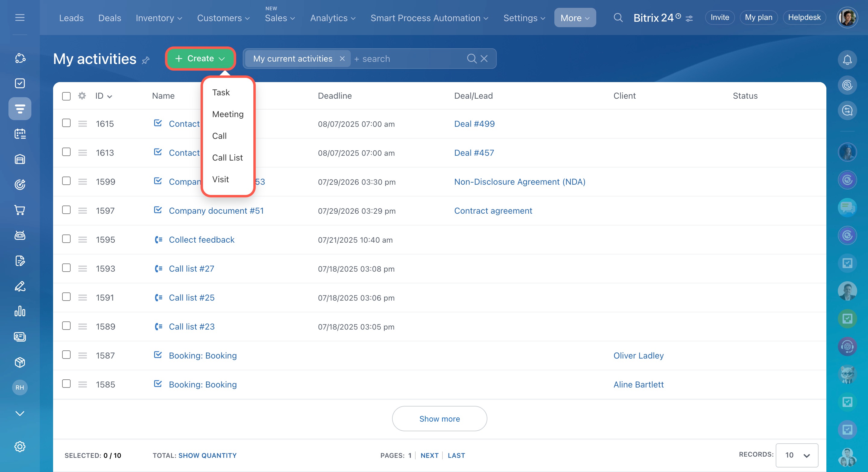
Task: Click the pin icon beside My activities
Action: 146,60
